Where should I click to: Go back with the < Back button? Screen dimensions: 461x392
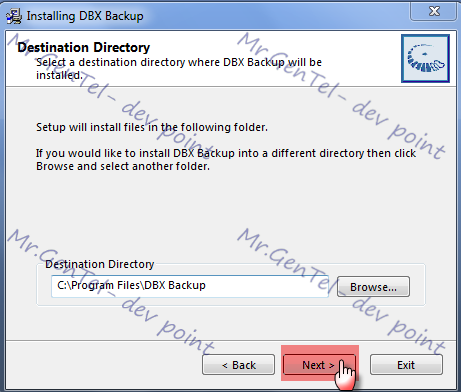point(239,365)
